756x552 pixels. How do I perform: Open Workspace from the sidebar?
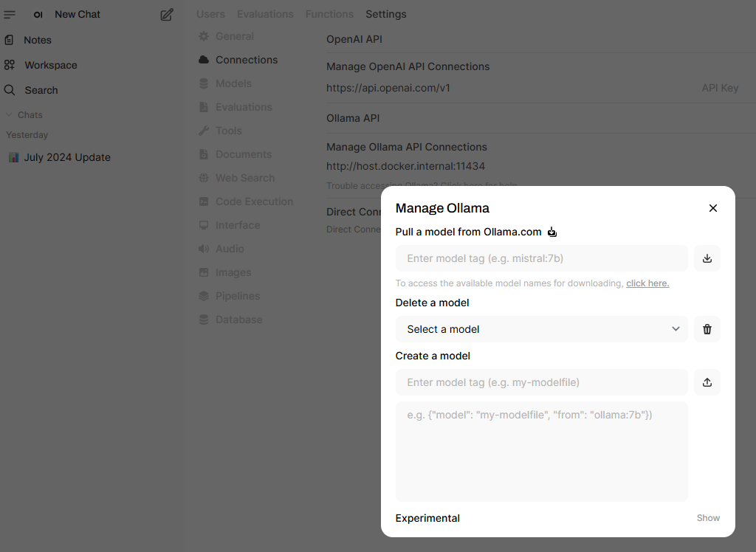click(x=50, y=65)
